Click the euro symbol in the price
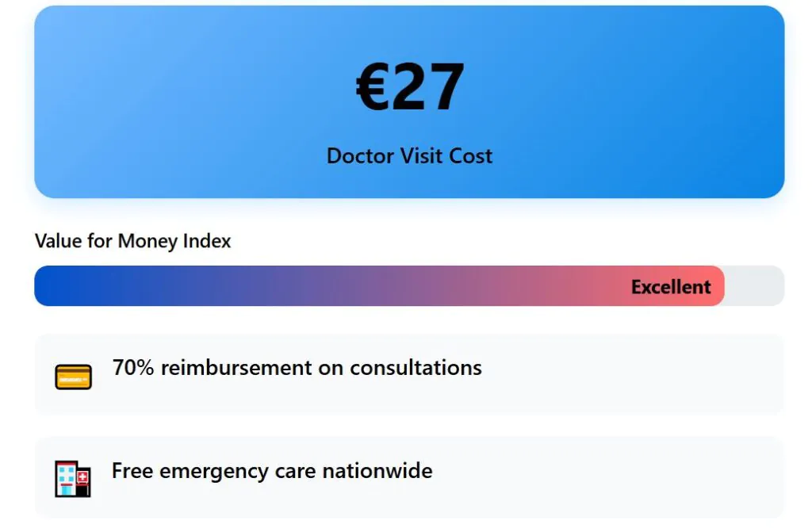 [x=372, y=87]
